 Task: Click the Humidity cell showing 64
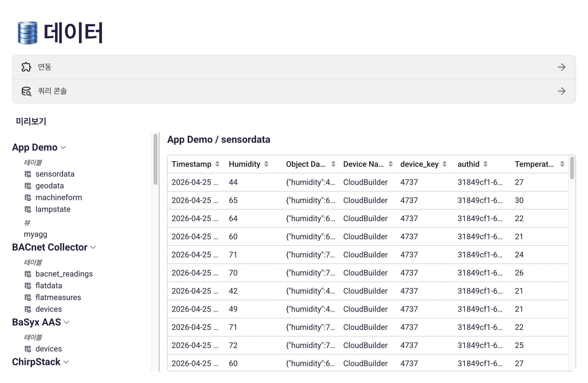(x=233, y=219)
